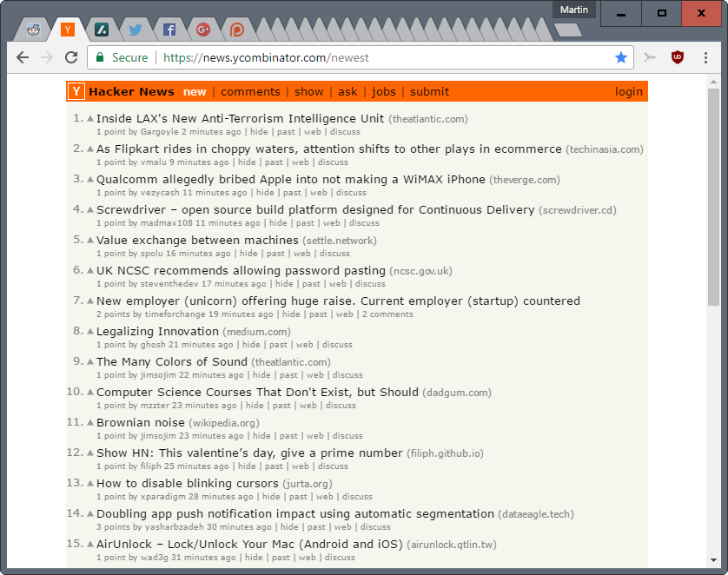The image size is (728, 575).
Task: Upvote the Show HN valentine's day story
Action: click(90, 453)
